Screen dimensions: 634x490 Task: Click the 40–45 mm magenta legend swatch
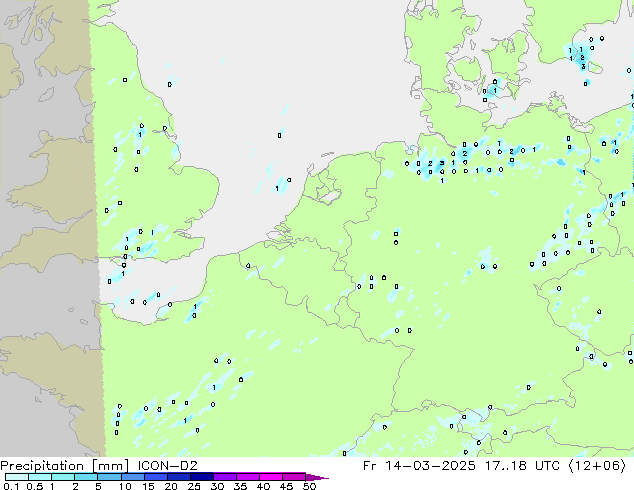[x=271, y=477]
